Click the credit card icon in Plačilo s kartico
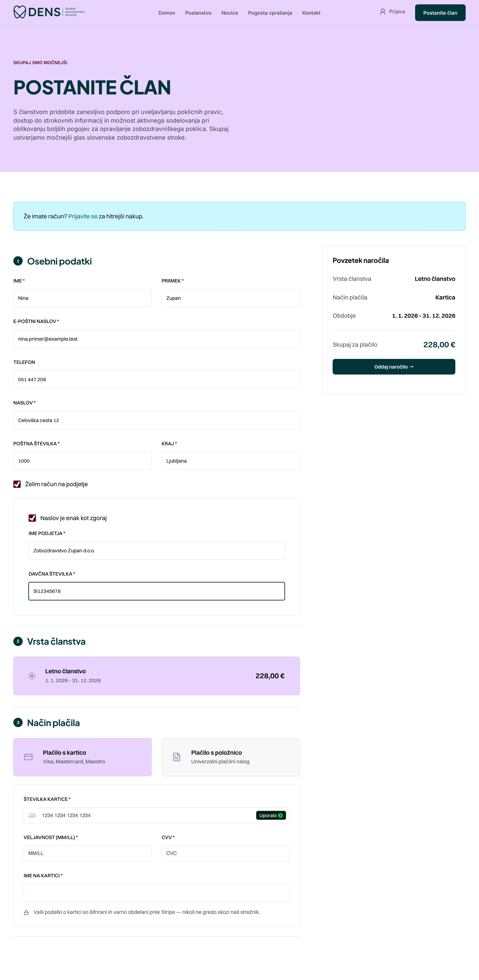 pos(28,757)
